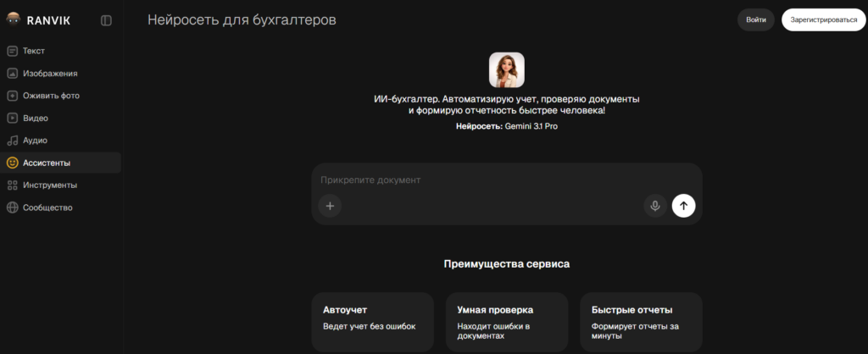Click the Аудио music note icon
Viewport: 868px width, 354px height.
tap(12, 141)
